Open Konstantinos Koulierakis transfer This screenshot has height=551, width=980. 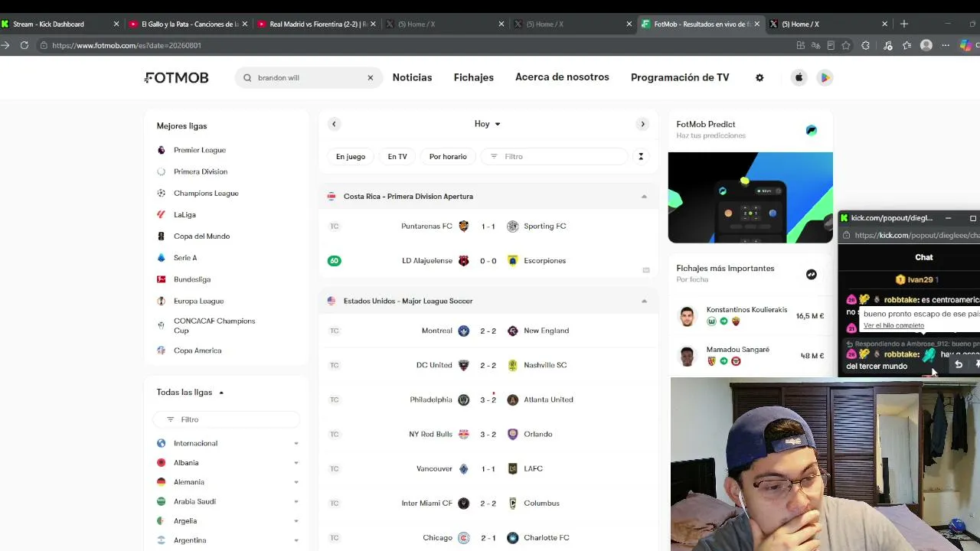tap(751, 316)
